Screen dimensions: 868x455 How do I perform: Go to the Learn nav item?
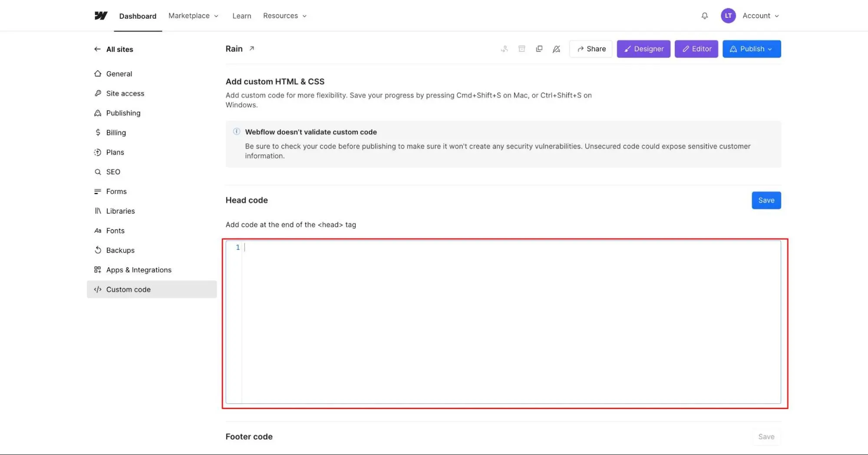[x=241, y=16]
